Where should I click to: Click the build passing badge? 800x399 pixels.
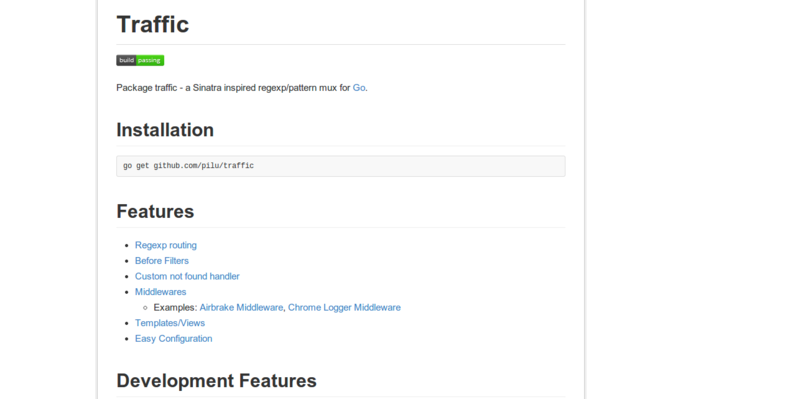tap(140, 60)
